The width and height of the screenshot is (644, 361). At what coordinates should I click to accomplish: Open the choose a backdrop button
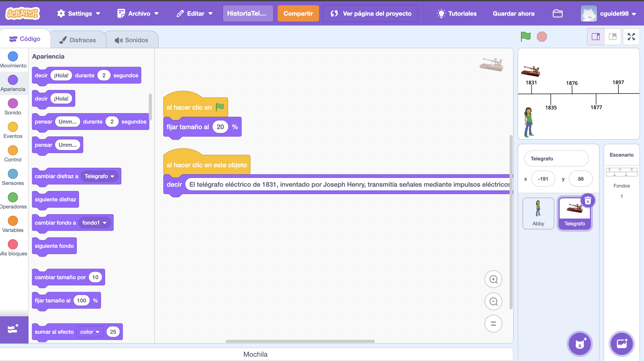coord(622,344)
